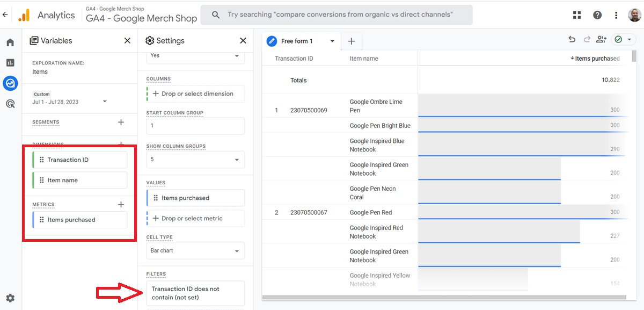Click the back arrow beside Analytics logo
Image resolution: width=644 pixels, height=310 pixels.
[x=5, y=15]
